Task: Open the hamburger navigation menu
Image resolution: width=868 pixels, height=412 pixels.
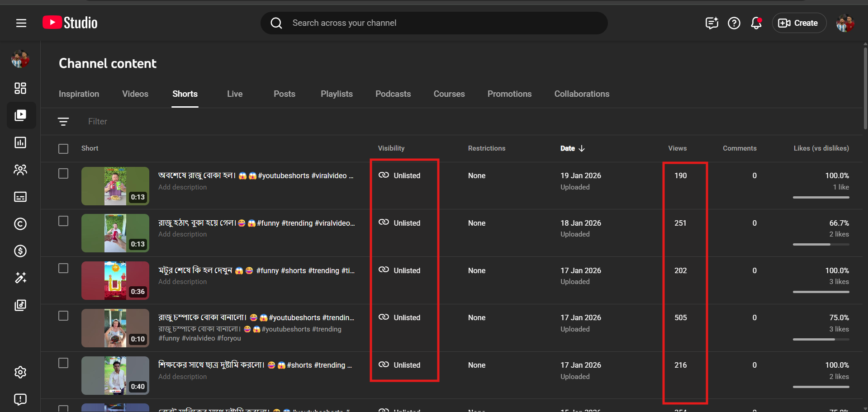Action: tap(21, 23)
